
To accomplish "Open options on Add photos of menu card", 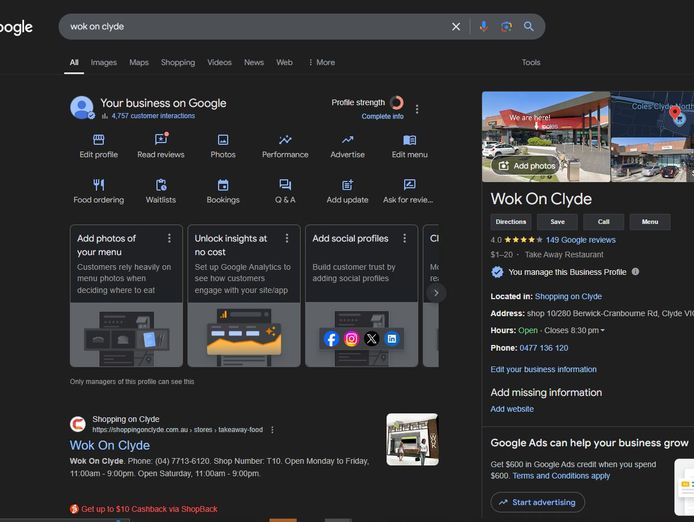I will click(169, 239).
